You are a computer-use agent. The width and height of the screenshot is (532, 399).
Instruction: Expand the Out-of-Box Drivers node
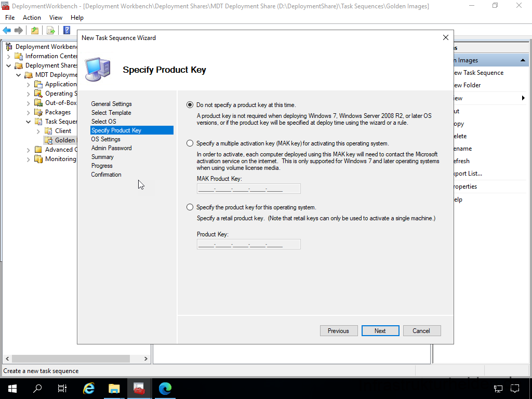coord(29,103)
